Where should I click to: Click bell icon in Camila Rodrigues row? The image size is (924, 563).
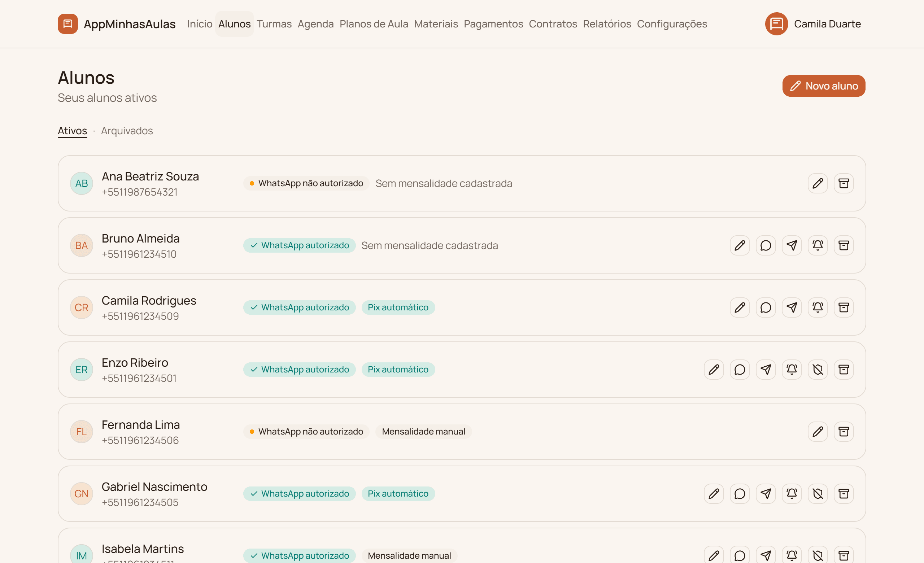click(x=818, y=308)
